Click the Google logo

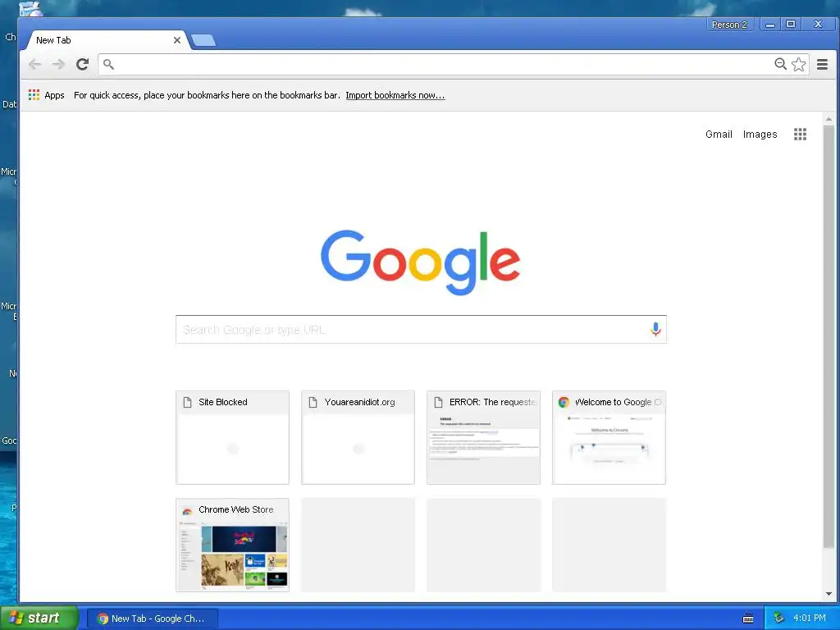pos(421,262)
